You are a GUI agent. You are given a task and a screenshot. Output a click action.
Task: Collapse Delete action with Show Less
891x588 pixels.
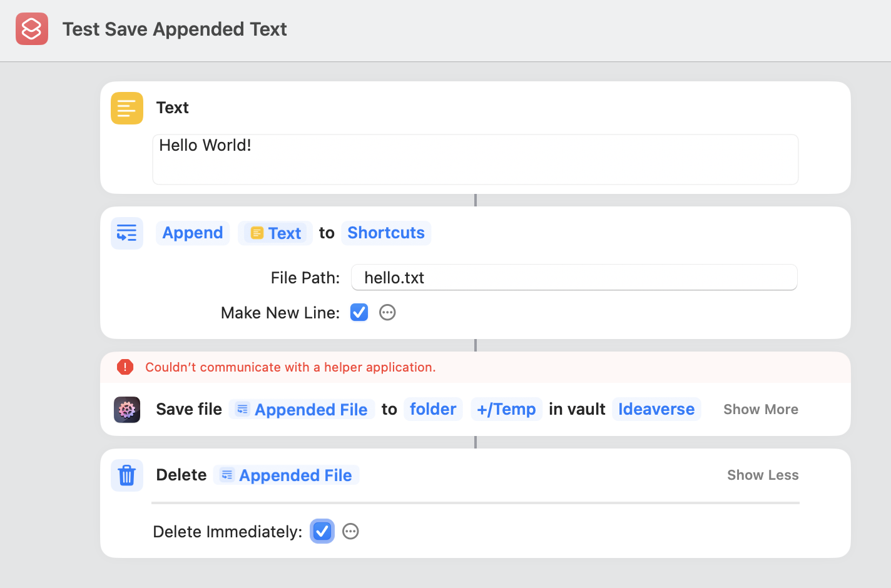click(x=762, y=475)
